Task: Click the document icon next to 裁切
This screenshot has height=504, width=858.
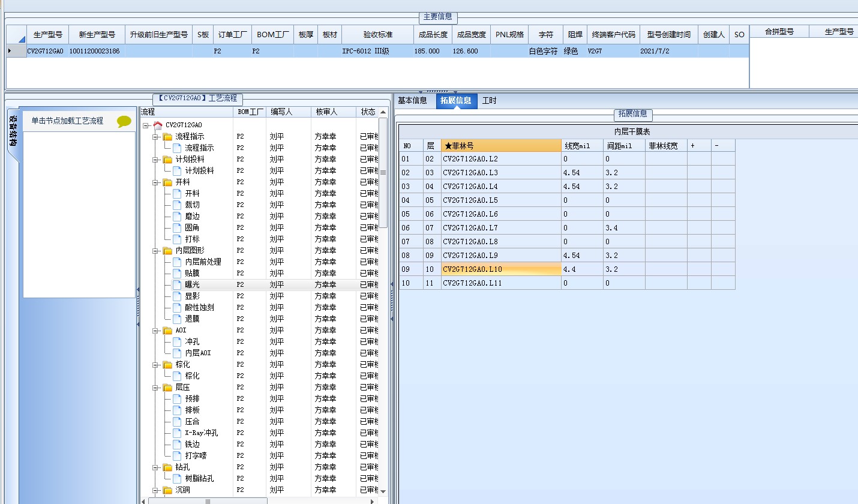Action: tap(177, 205)
